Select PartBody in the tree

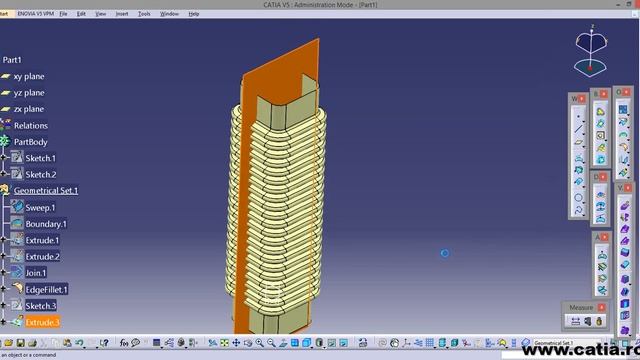[31, 142]
